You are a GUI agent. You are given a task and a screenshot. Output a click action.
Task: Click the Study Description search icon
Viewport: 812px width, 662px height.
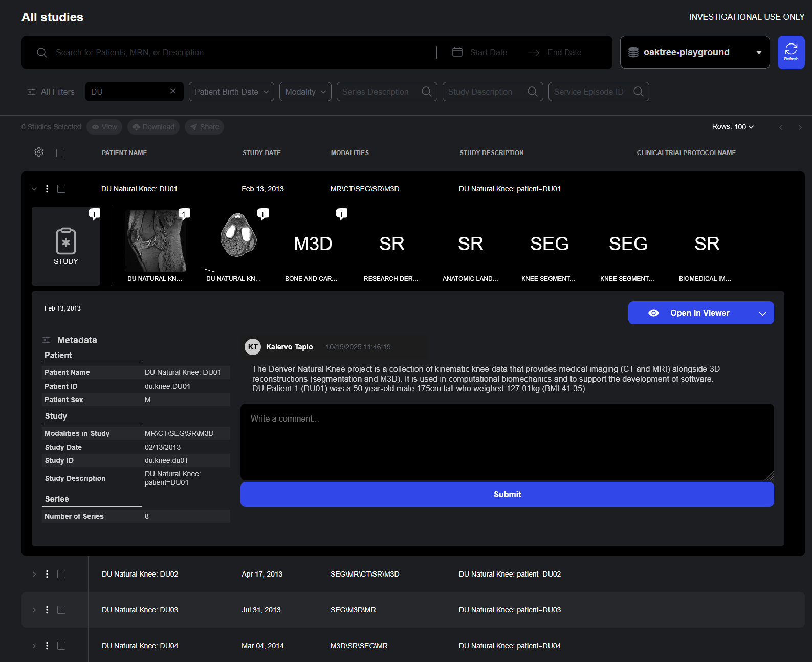(532, 92)
